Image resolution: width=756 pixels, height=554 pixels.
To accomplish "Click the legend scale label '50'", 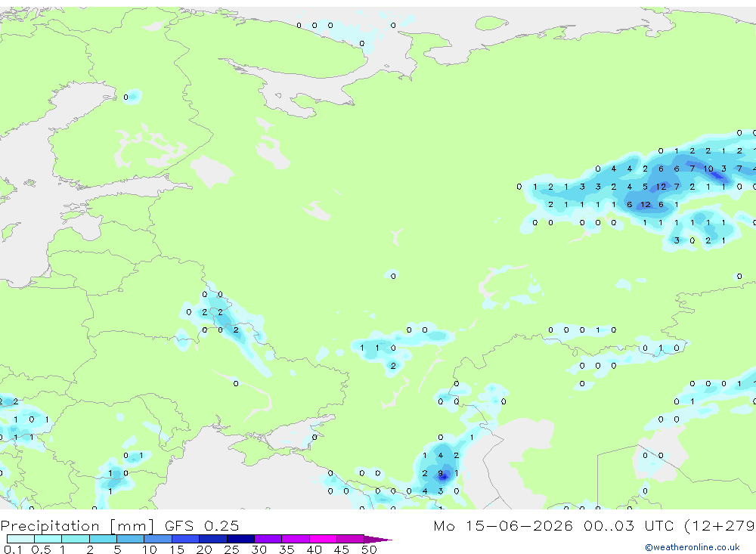I will click(369, 549).
